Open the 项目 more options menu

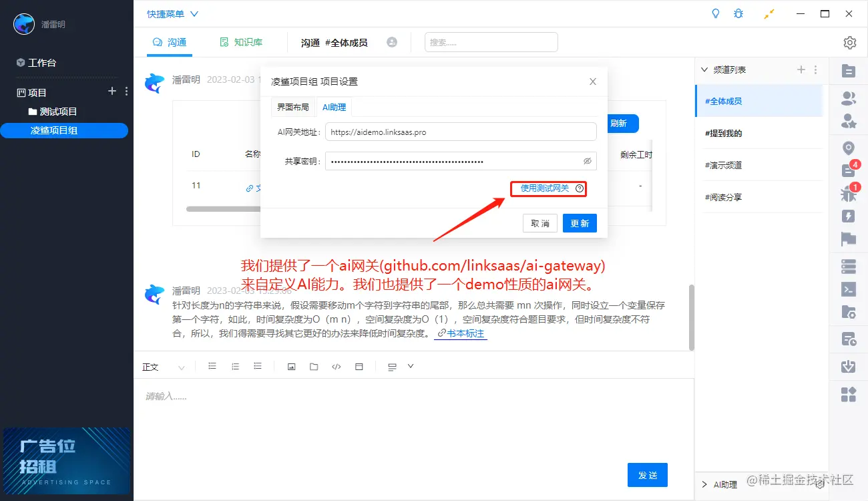126,92
